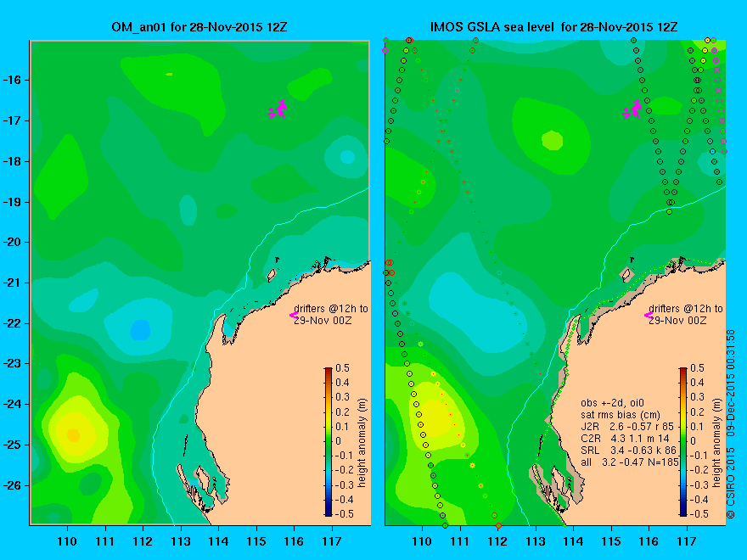Click the magenta drifter legend arrow in the left map
The image size is (747, 560).
point(294,315)
